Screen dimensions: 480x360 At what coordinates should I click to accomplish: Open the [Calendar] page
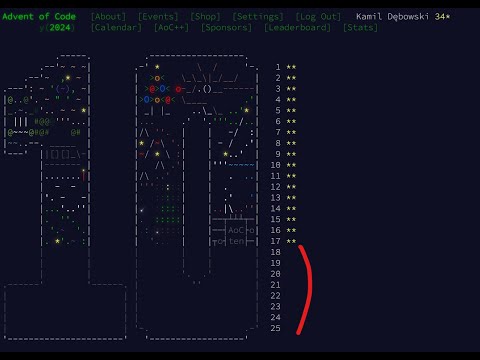point(116,27)
